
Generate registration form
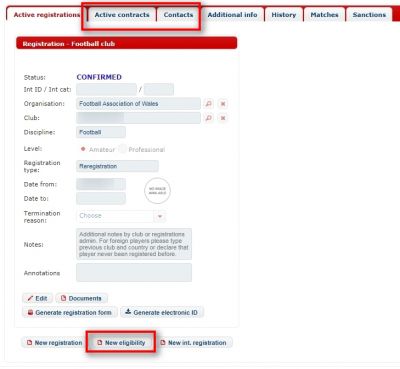pos(70,313)
